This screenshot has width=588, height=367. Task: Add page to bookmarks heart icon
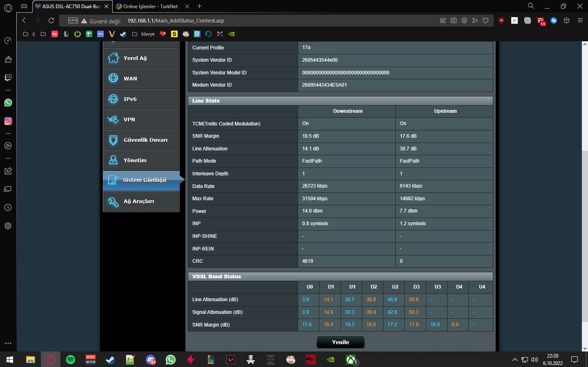(x=486, y=20)
